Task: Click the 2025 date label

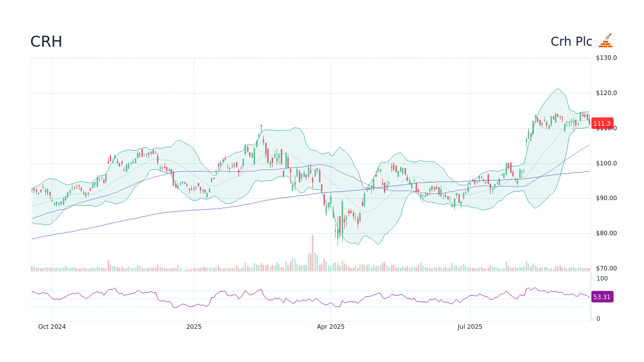Action: point(194,326)
